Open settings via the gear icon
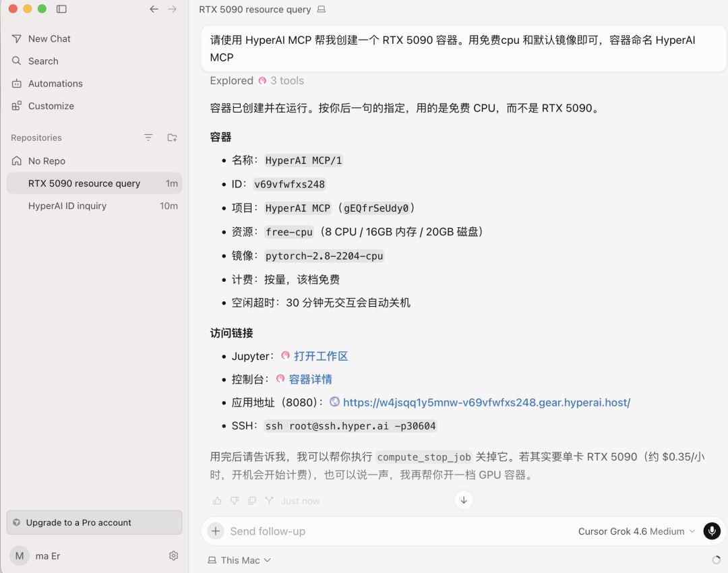This screenshot has height=573, width=728. point(174,556)
